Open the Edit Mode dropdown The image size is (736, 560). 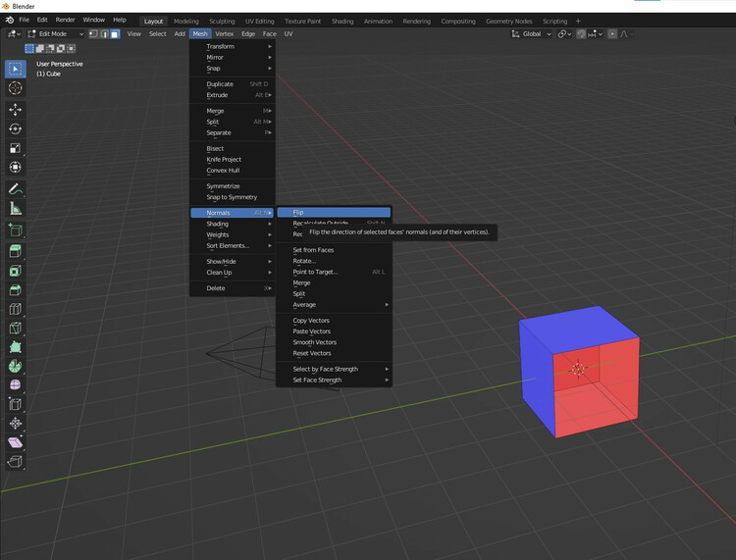tap(54, 34)
